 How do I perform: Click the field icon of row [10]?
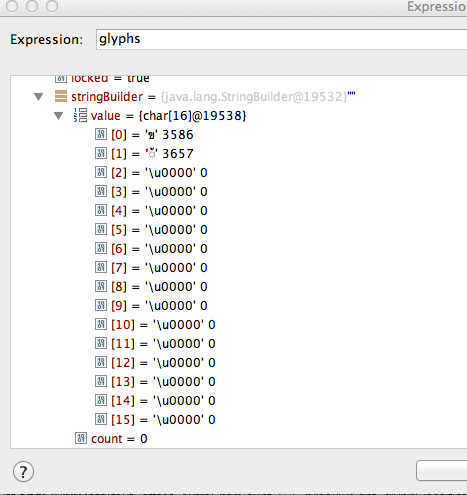(x=101, y=324)
